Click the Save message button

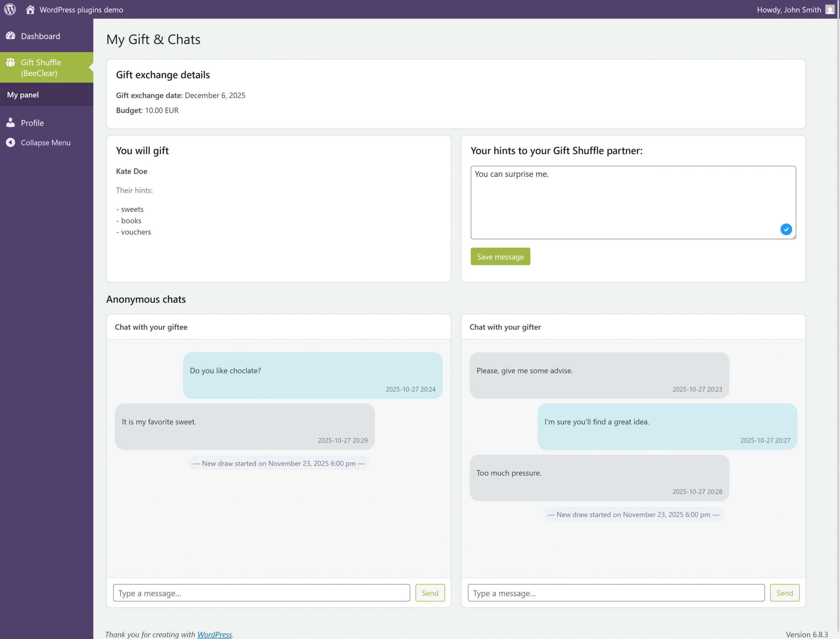coord(500,257)
